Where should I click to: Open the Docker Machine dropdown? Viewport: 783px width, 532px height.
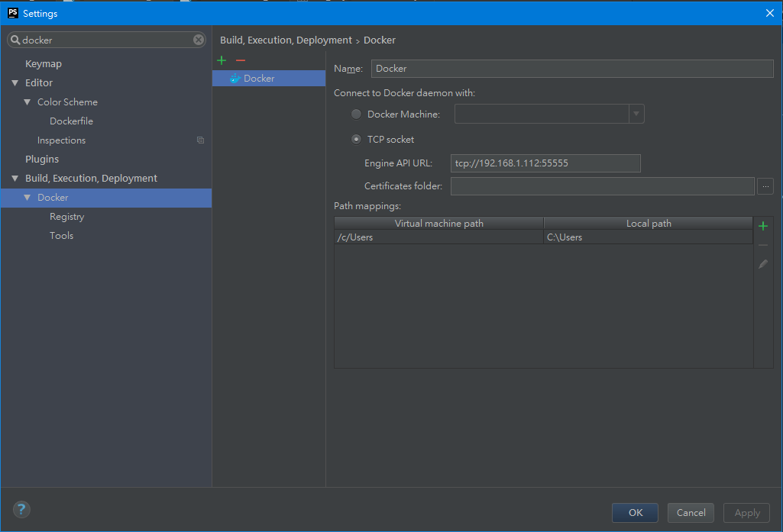click(636, 114)
